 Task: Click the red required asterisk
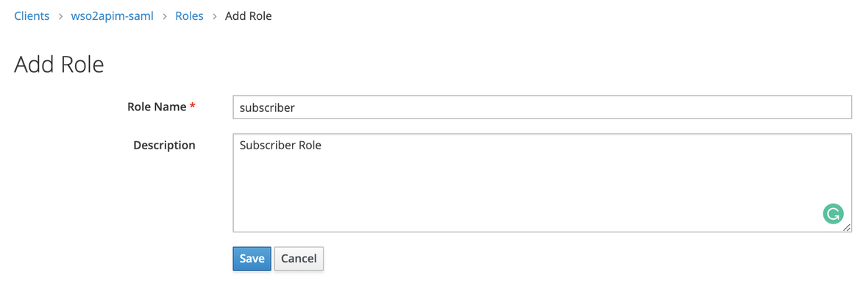(x=192, y=106)
